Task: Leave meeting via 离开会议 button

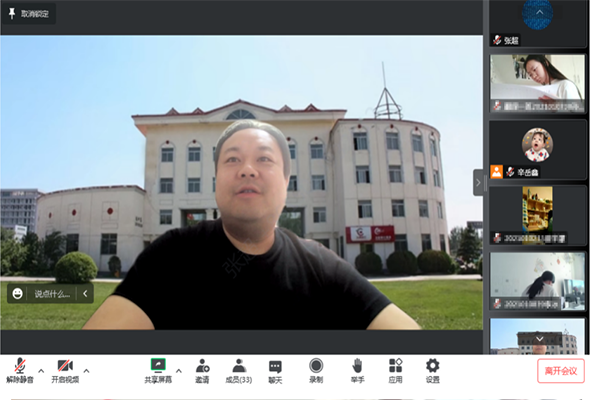Action: (x=561, y=371)
